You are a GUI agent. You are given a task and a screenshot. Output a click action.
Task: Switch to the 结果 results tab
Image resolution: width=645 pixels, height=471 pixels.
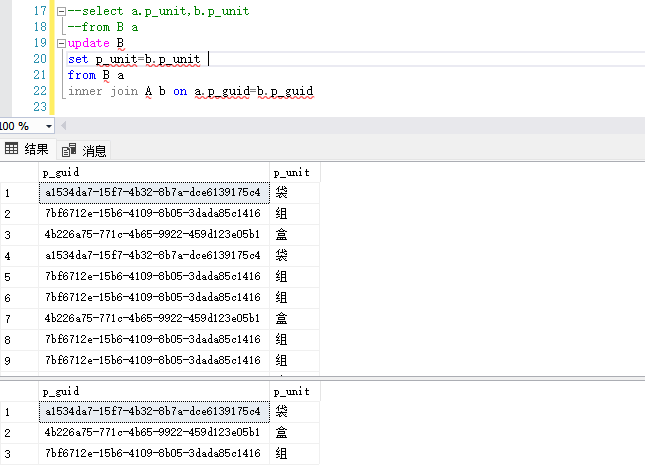[27, 149]
